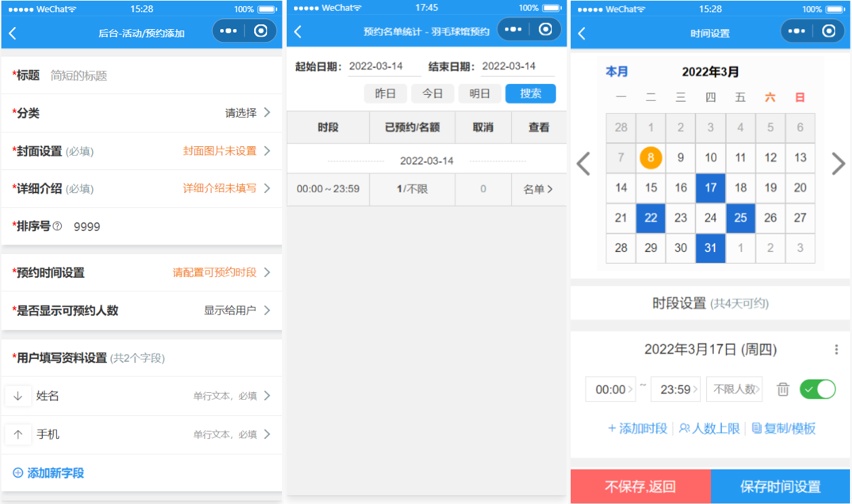Switch to the 今日 filter
Viewport: 852px width, 504px height.
(x=432, y=93)
